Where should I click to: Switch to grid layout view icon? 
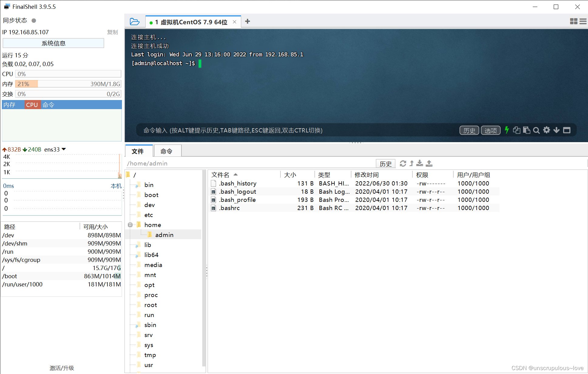(x=573, y=21)
